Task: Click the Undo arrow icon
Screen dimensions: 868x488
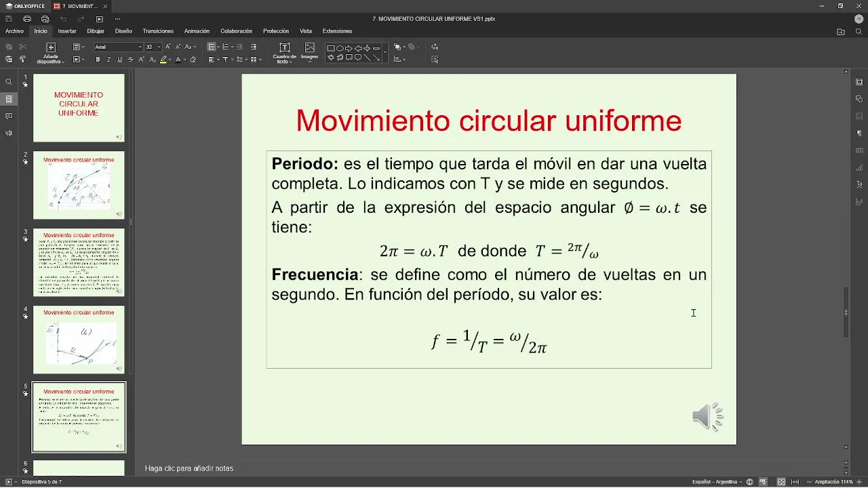Action: pyautogui.click(x=64, y=19)
